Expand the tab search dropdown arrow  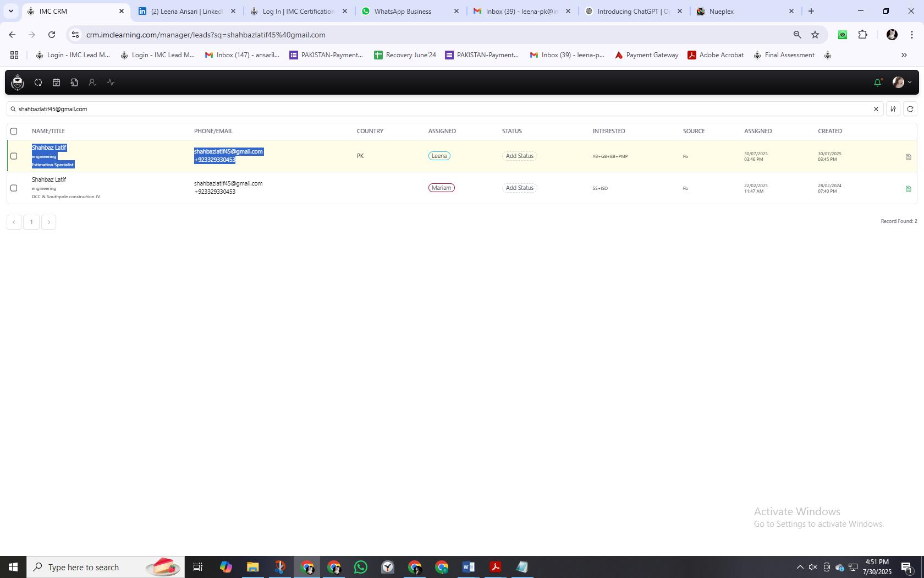point(11,11)
